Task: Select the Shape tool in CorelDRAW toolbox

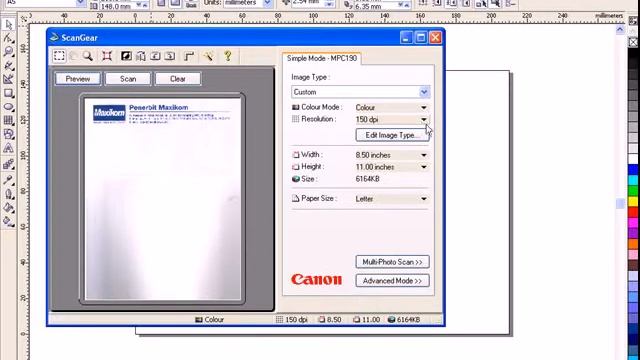Action: tap(9, 38)
